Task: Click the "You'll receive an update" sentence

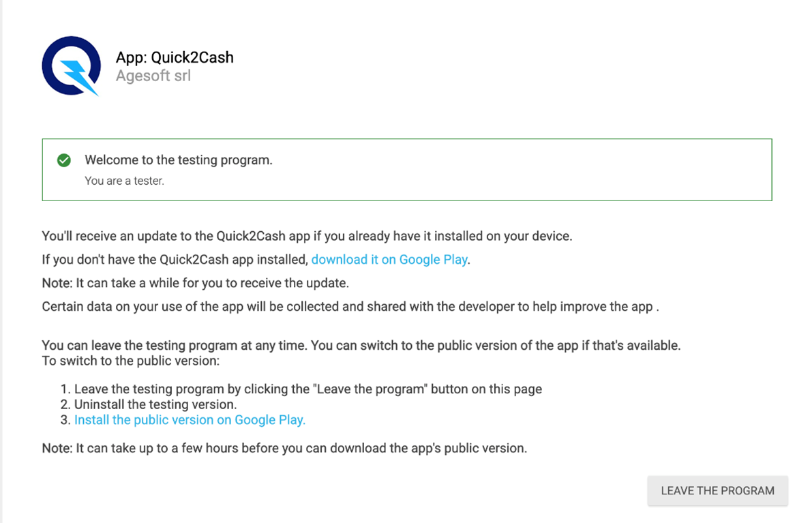Action: tap(307, 237)
